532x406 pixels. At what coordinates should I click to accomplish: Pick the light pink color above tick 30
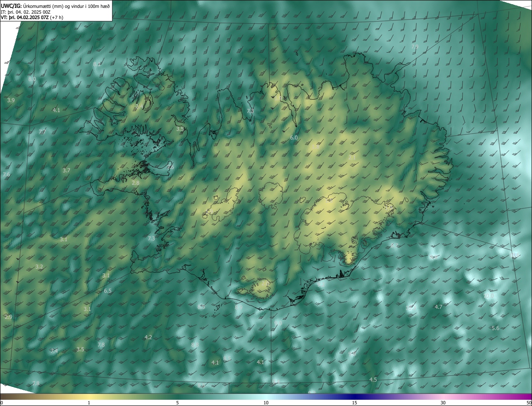tap(443, 396)
